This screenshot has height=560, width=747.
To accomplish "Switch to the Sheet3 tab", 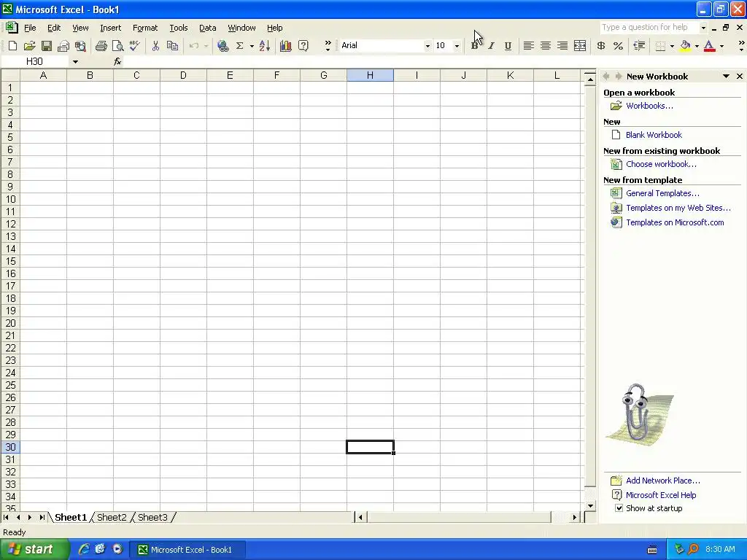I will coord(153,517).
